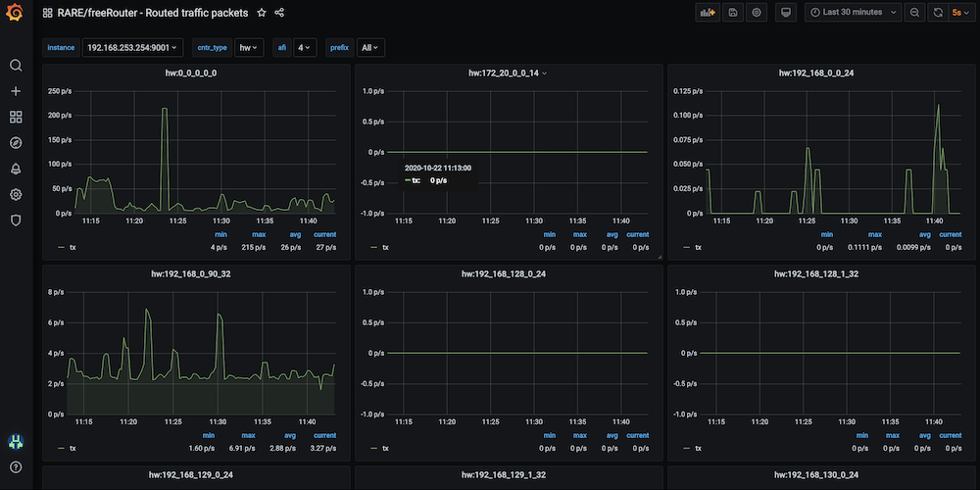Viewport: 980px width, 490px height.
Task: Open the Alerting bell icon
Action: coord(16,169)
